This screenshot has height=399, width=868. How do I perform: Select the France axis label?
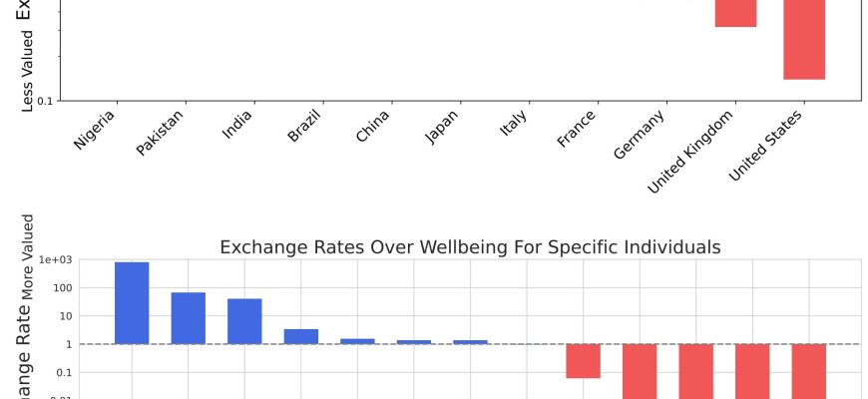577,130
